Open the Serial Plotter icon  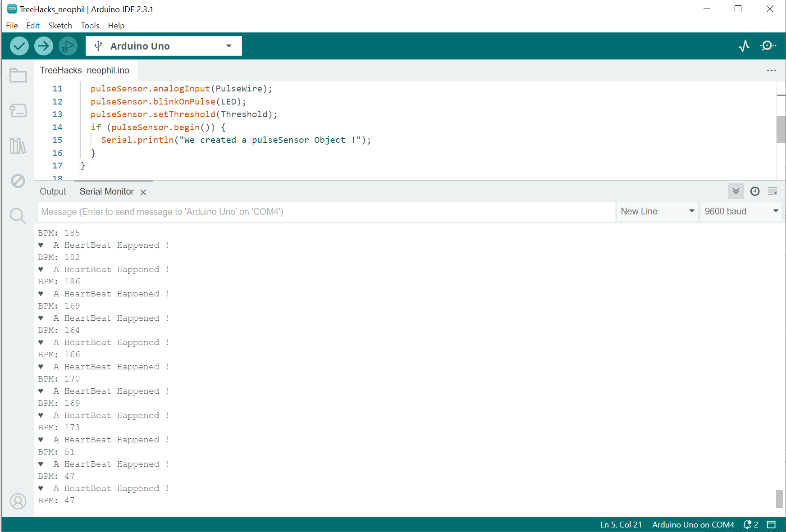pyautogui.click(x=744, y=46)
